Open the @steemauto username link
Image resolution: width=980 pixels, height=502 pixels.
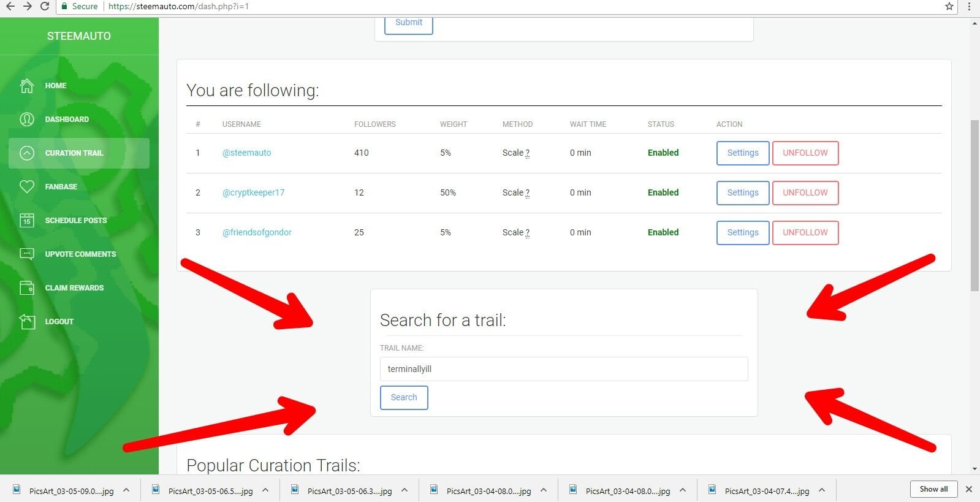[246, 153]
